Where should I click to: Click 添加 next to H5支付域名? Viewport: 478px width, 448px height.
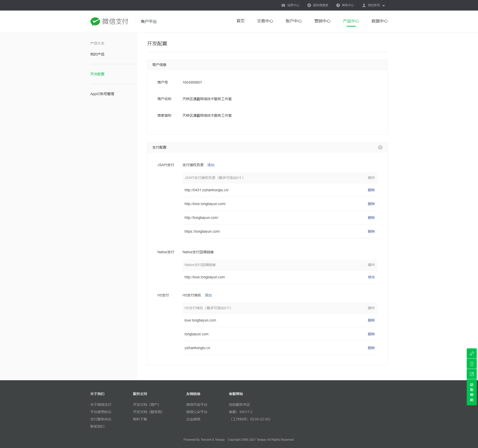[208, 295]
